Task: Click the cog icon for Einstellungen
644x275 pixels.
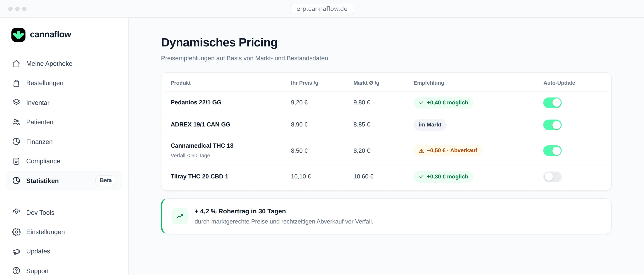Action: [16, 232]
